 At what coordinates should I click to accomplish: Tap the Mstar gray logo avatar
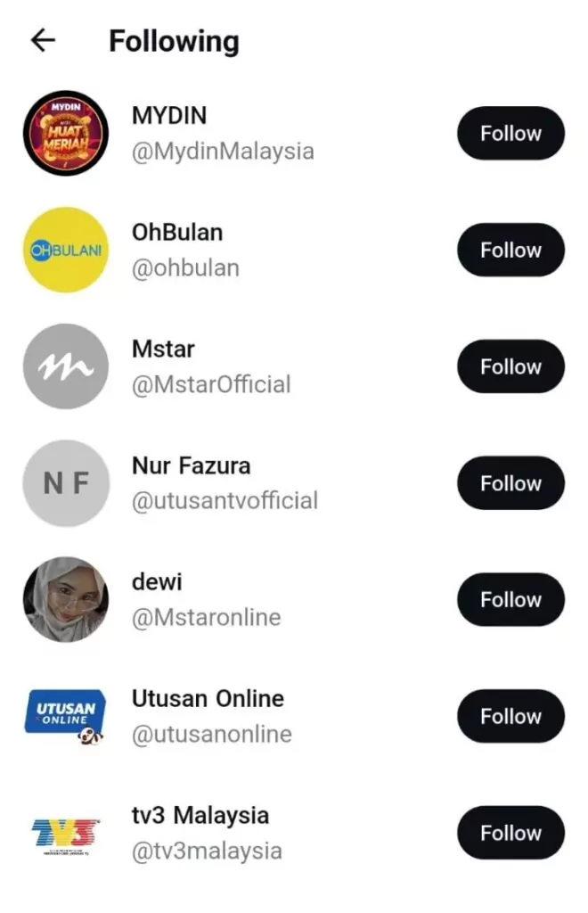point(65,366)
